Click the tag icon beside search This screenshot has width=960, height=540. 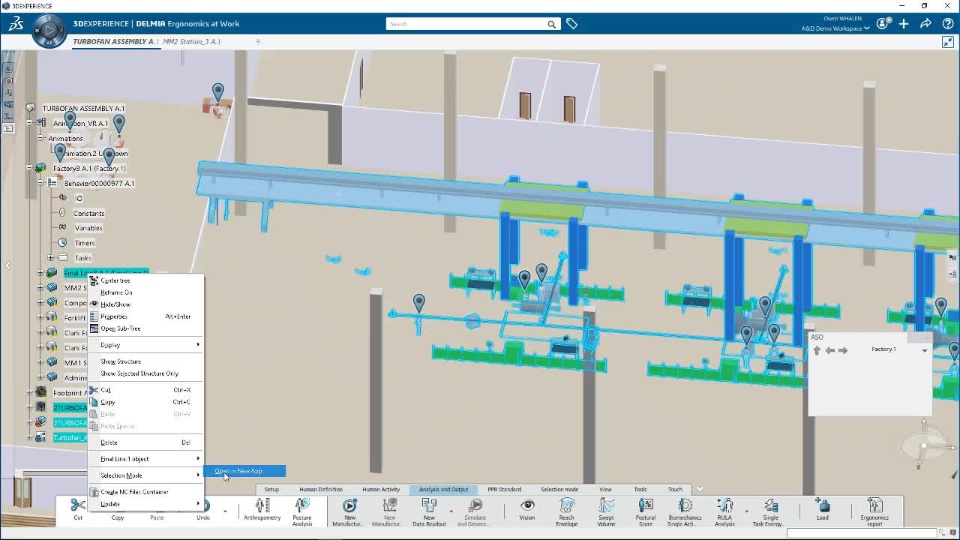tap(571, 24)
